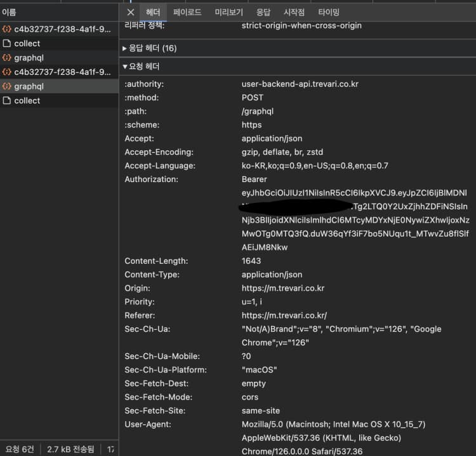Click the 리퍼러 정책 value strict-origin-when-cross-origin
Image resolution: width=476 pixels, height=456 pixels.
tap(301, 25)
